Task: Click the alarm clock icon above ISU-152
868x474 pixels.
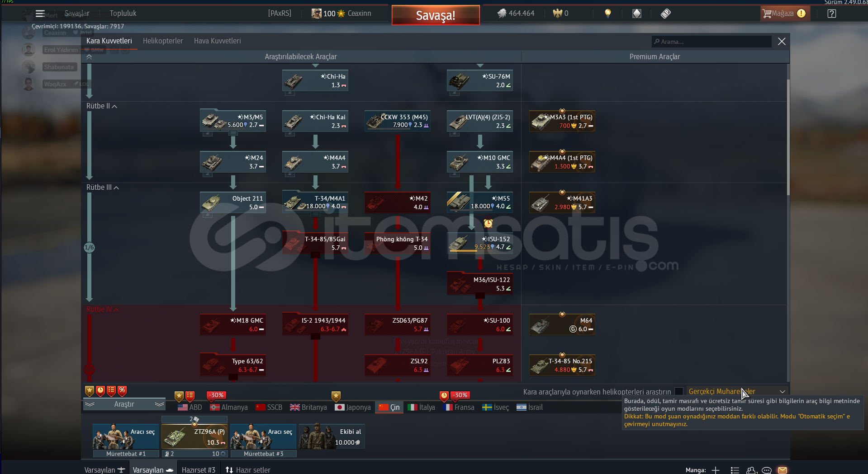Action: click(488, 223)
